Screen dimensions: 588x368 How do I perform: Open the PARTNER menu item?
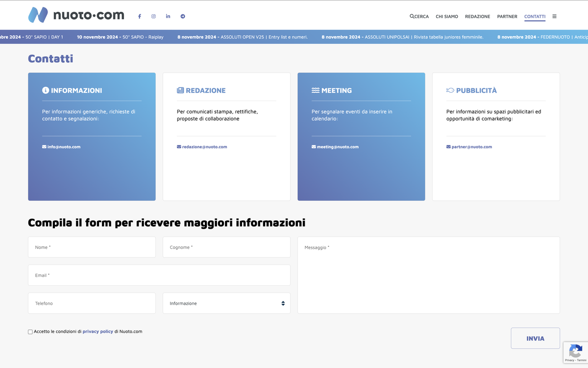point(507,16)
